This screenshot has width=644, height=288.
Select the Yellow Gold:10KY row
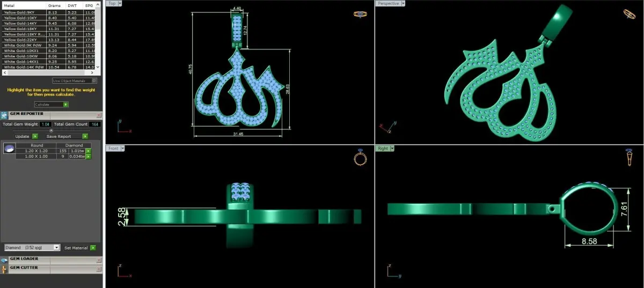click(49, 18)
